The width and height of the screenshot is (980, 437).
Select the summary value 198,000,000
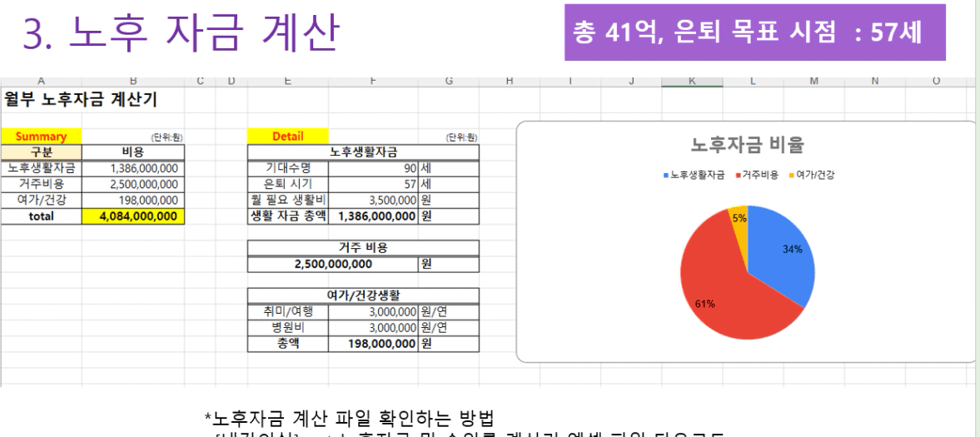(133, 201)
